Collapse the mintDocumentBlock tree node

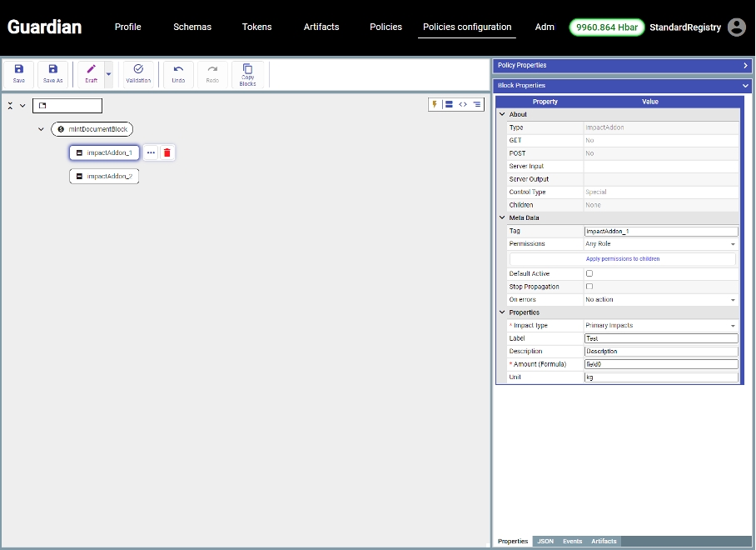click(x=41, y=129)
